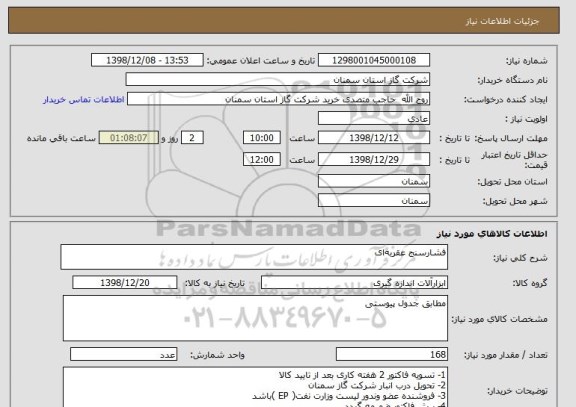Click the price validity time 12:00

click(262, 159)
